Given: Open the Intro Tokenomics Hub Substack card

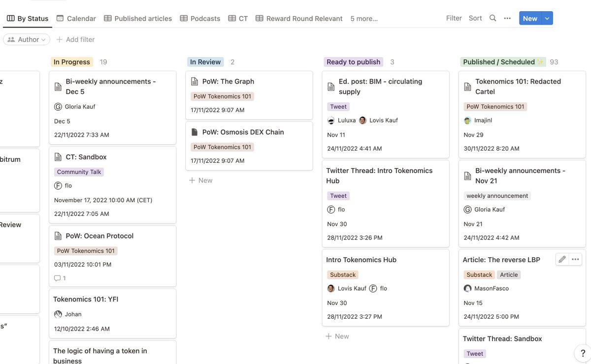Looking at the screenshot, I should click(x=386, y=288).
